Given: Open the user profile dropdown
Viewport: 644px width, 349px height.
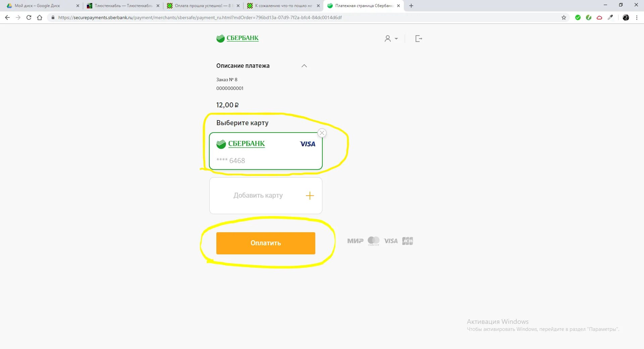Looking at the screenshot, I should (391, 39).
